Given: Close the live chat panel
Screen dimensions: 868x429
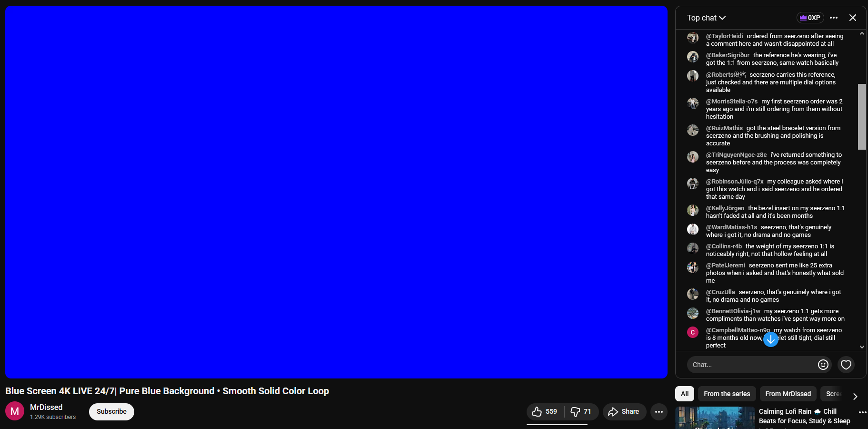Looking at the screenshot, I should [852, 18].
